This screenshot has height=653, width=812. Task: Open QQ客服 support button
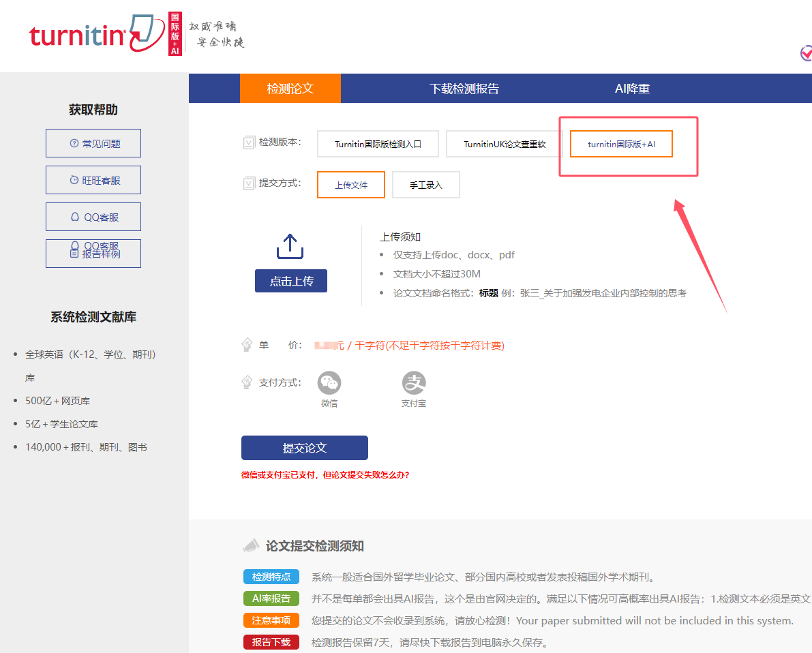[93, 217]
